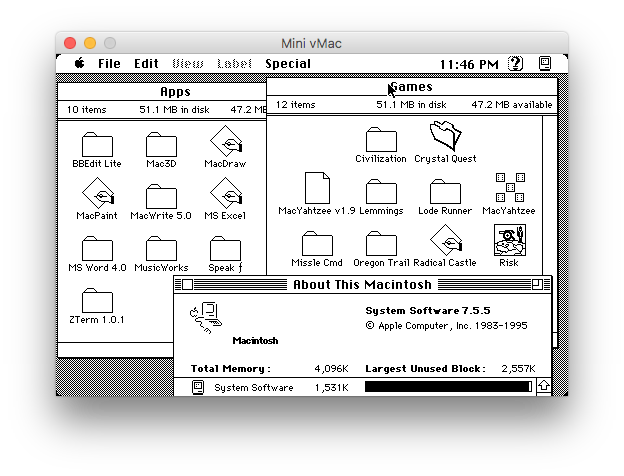Click the System Software icon in memory list
Viewport: 624px width, 476px height.
pyautogui.click(x=198, y=387)
